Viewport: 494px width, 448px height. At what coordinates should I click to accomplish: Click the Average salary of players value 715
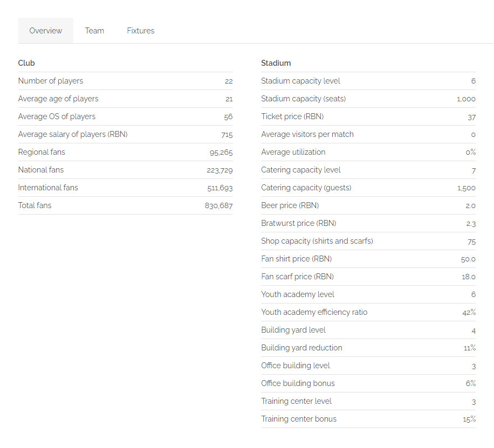point(227,135)
